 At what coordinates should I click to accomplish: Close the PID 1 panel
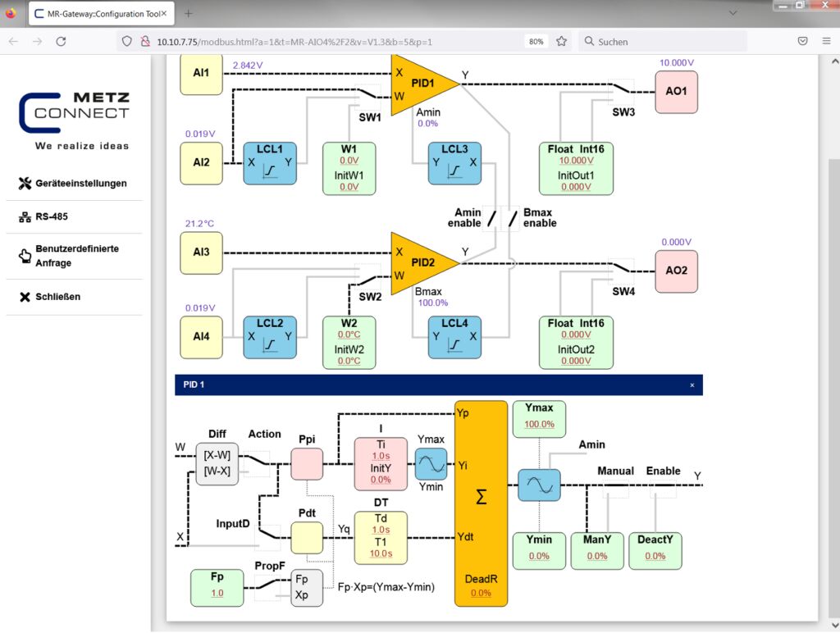692,385
